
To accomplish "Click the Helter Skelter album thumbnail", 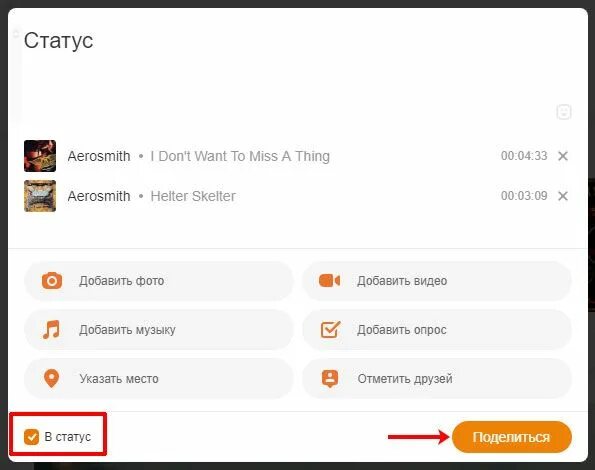I will (x=40, y=196).
